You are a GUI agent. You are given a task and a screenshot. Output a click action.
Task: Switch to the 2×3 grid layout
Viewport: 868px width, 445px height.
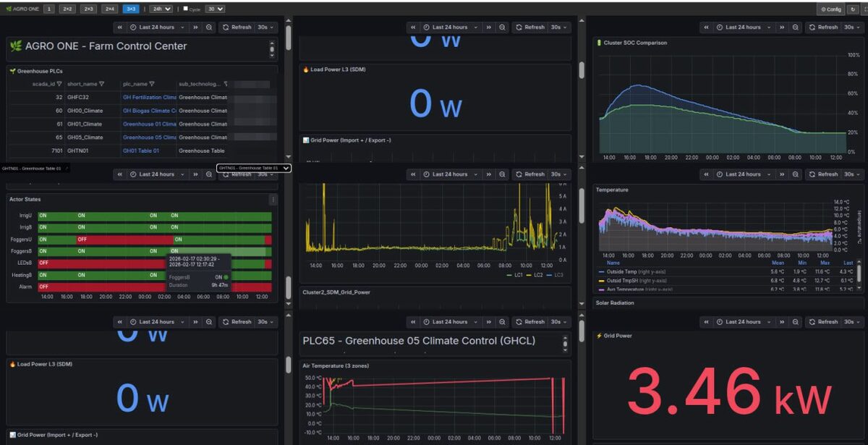point(88,9)
